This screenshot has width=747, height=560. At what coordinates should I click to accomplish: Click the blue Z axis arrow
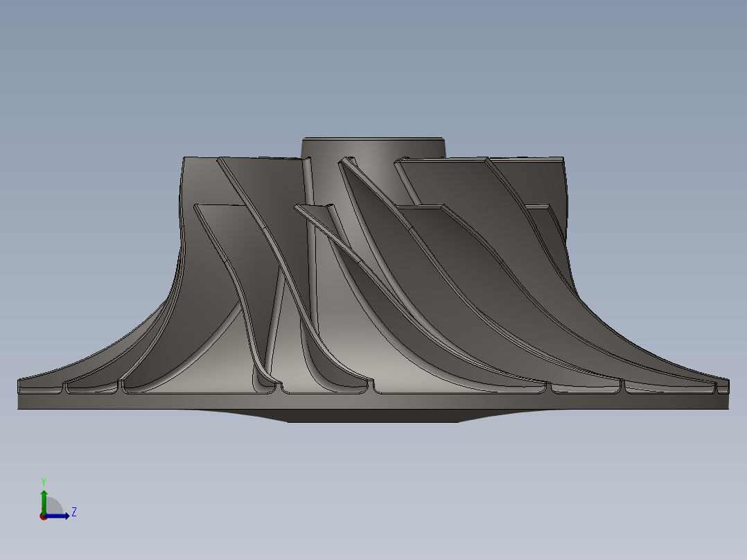58,516
